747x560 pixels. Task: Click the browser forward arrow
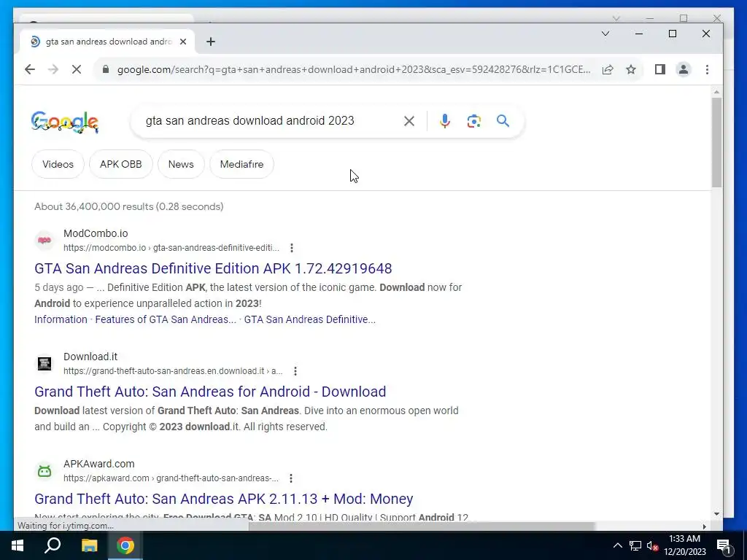point(53,69)
